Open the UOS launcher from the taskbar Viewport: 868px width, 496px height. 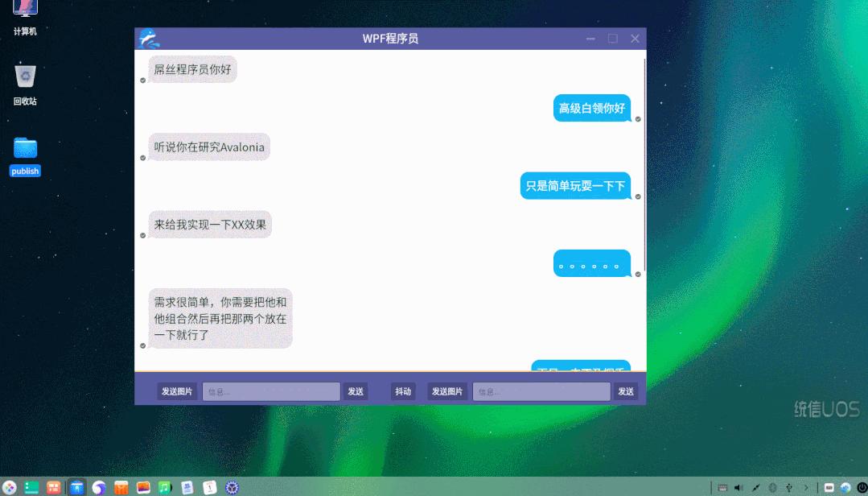8,487
